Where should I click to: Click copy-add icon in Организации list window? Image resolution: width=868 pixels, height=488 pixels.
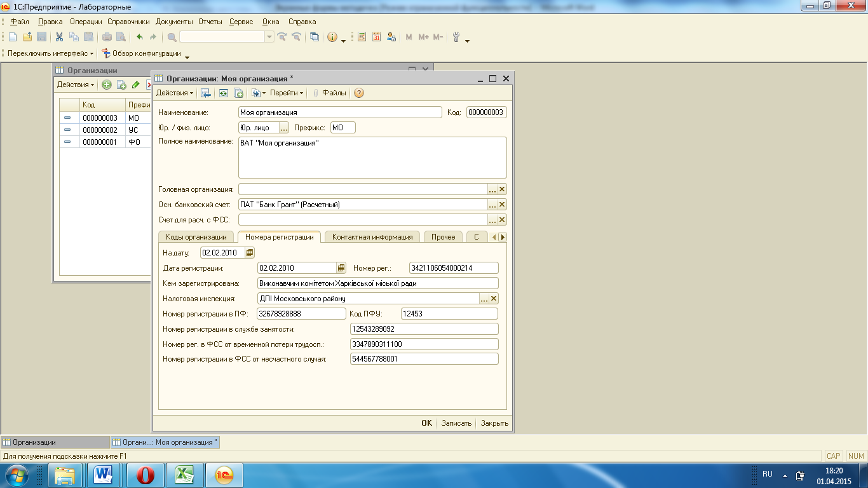pos(121,85)
